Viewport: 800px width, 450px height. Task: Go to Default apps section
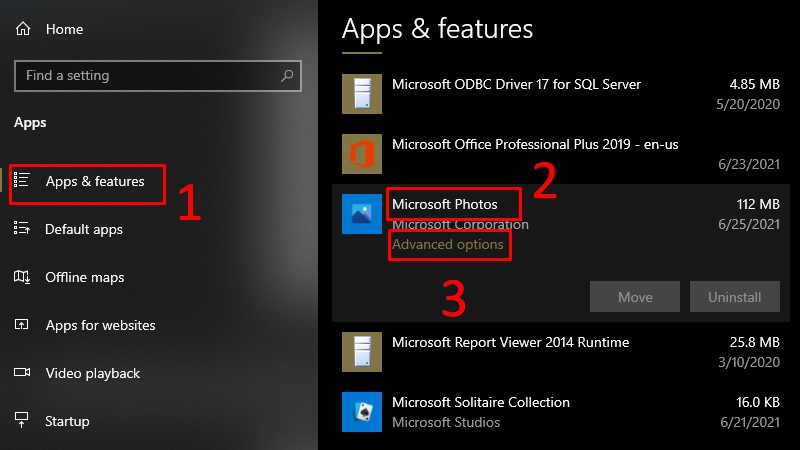[84, 230]
